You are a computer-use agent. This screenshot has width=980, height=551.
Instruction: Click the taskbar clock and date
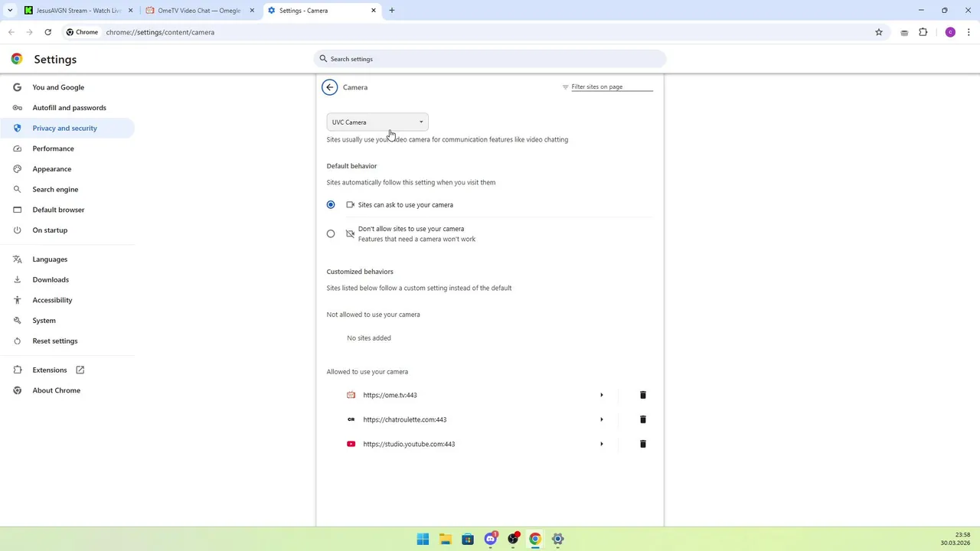point(955,539)
